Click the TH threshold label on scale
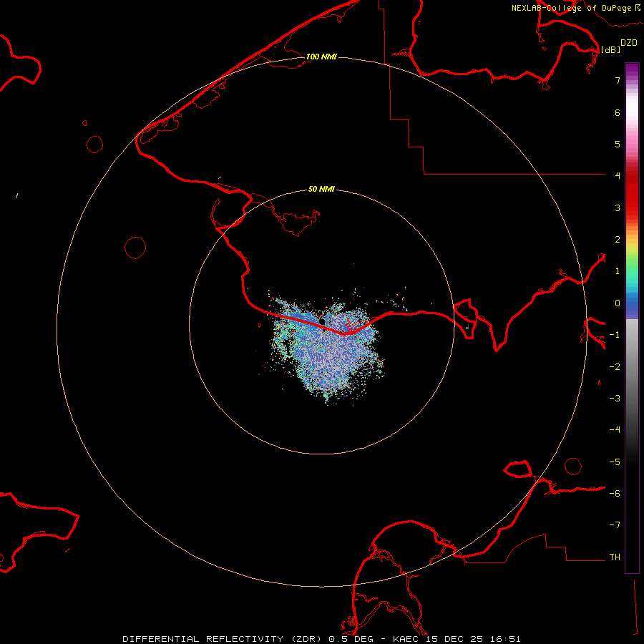 point(615,557)
